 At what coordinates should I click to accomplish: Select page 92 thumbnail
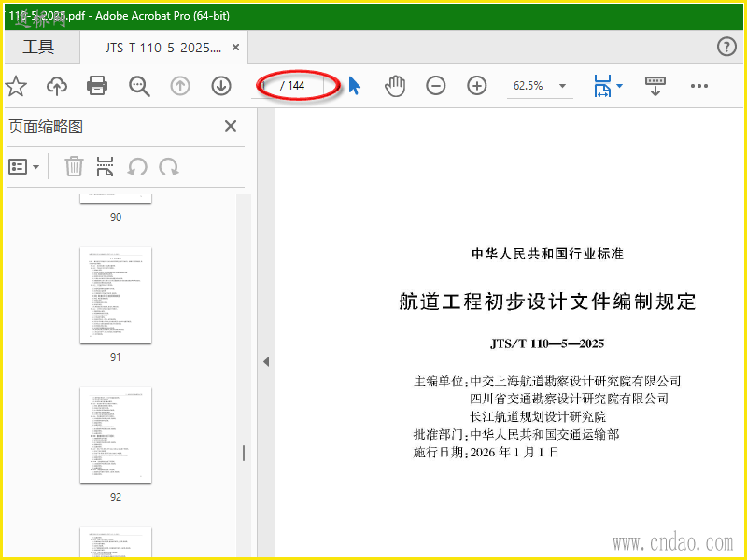coord(116,435)
